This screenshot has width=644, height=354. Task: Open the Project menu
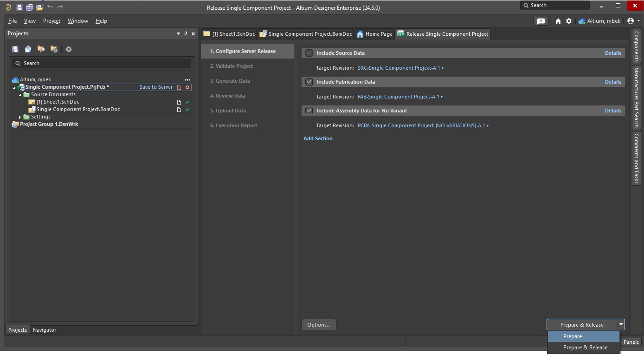point(52,21)
